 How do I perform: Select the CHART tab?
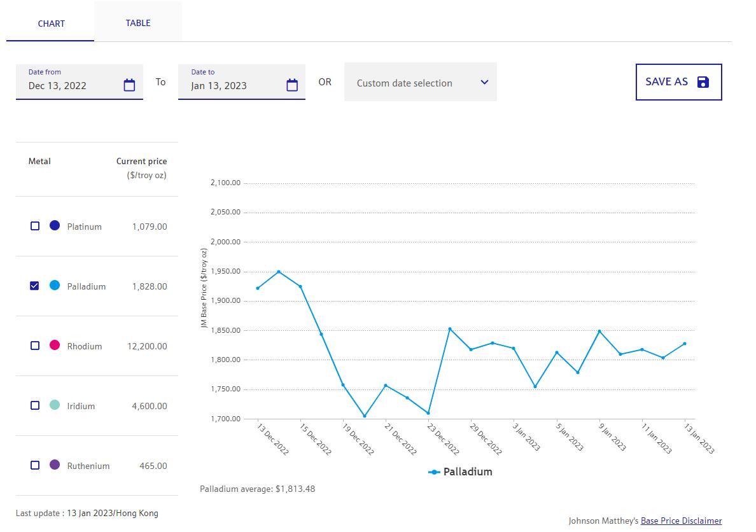point(51,24)
